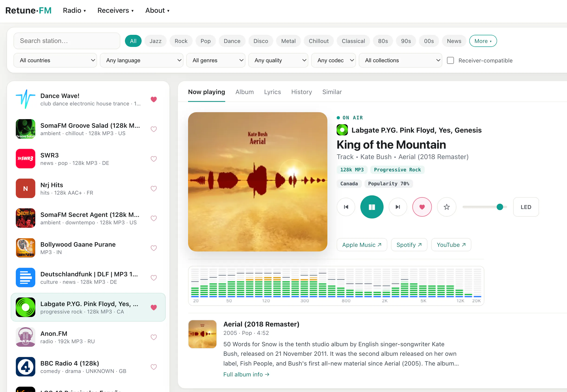
Task: Switch to the Similar tab
Action: tap(332, 92)
